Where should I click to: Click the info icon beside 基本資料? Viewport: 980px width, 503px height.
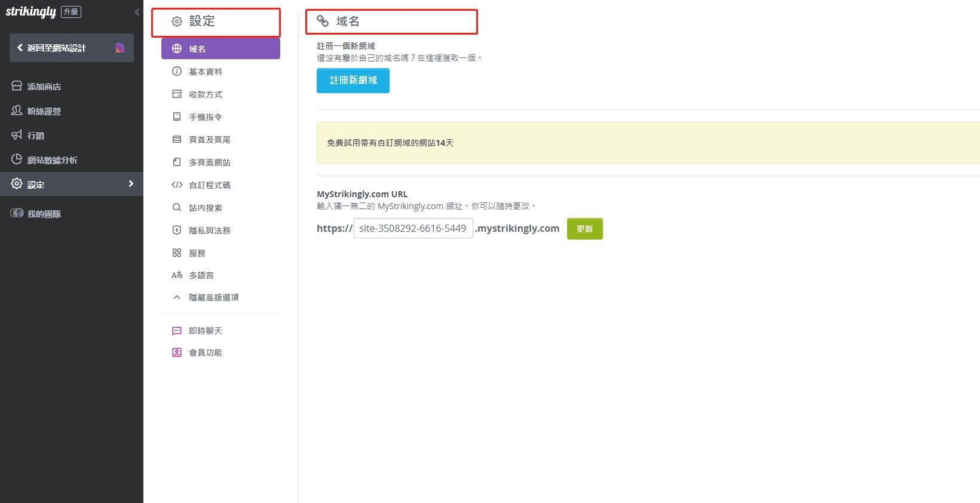(x=177, y=71)
